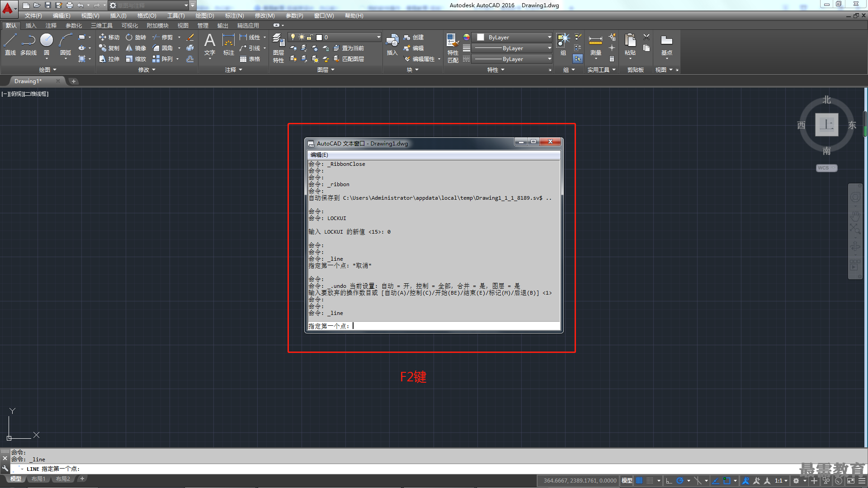The image size is (868, 488).
Task: Toggle grid display in status bar
Action: coord(639,481)
